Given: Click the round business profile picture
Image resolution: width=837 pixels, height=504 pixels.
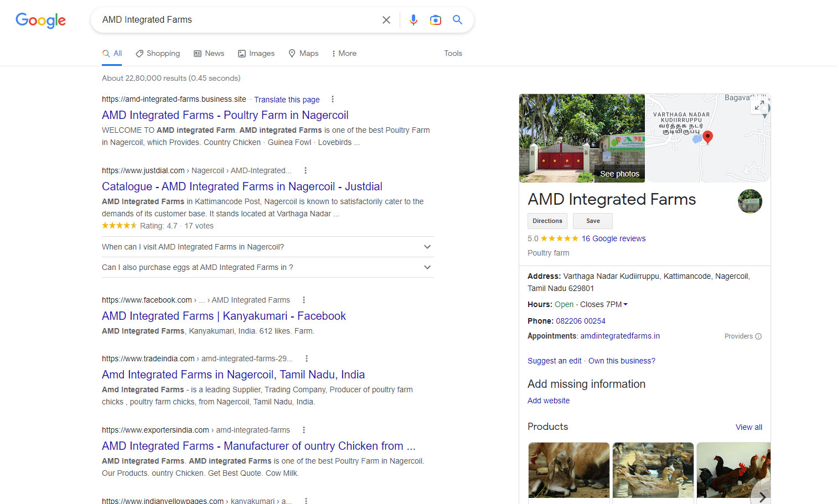Looking at the screenshot, I should (x=750, y=201).
